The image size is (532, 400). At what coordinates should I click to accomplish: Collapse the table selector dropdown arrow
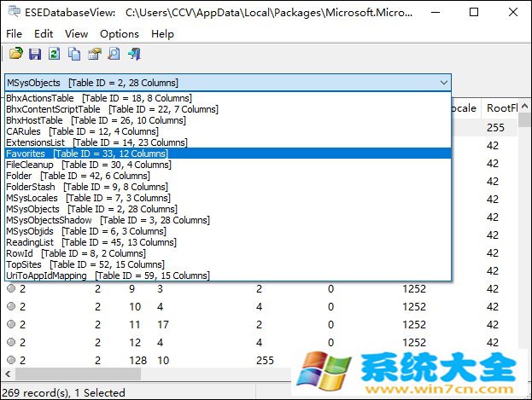coord(444,83)
